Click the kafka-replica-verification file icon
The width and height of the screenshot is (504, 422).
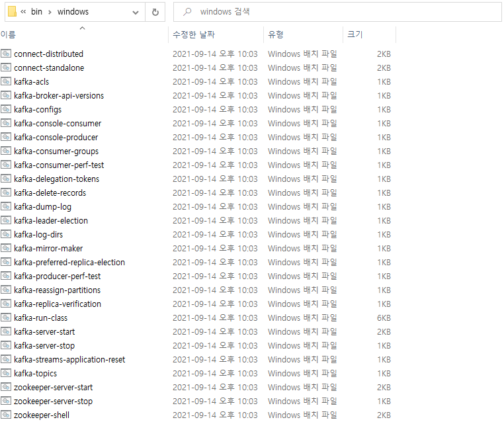pyautogui.click(x=6, y=304)
